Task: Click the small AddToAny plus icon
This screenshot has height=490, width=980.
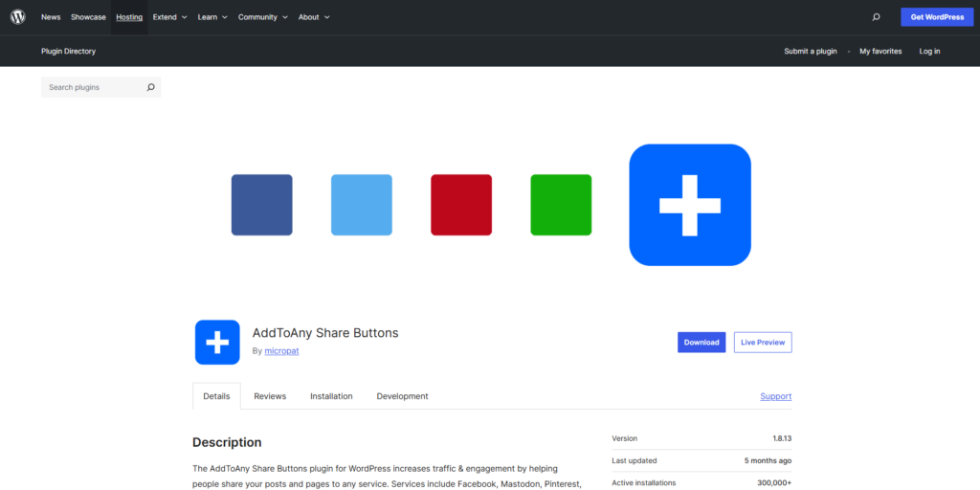Action: tap(217, 342)
